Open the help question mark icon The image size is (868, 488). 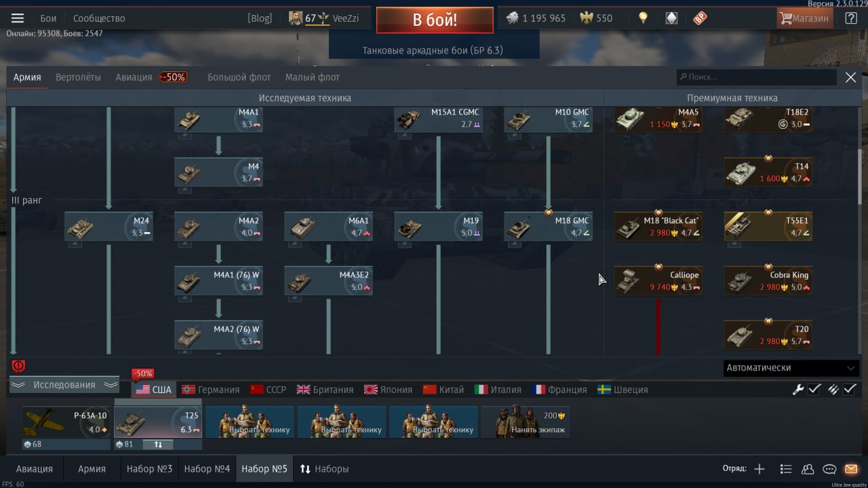pos(851,18)
